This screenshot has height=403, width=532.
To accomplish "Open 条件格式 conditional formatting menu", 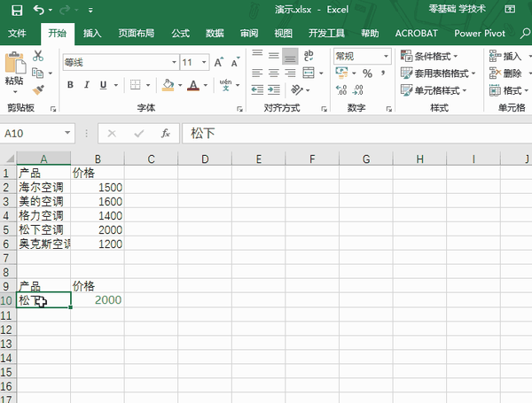I will tap(429, 56).
